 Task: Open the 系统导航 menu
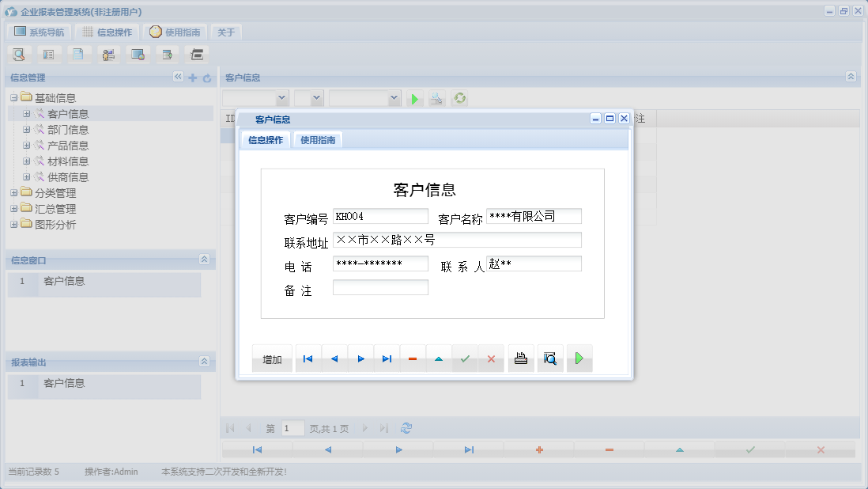pyautogui.click(x=38, y=32)
